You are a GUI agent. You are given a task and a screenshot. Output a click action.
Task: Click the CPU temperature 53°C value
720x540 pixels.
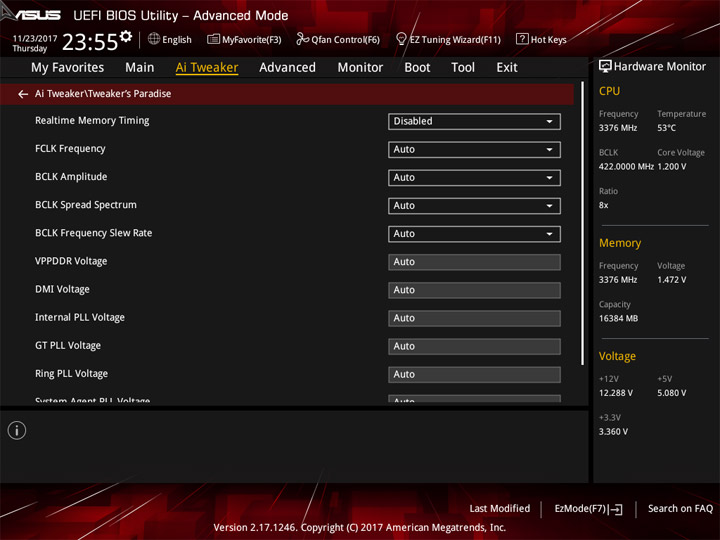pyautogui.click(x=666, y=128)
